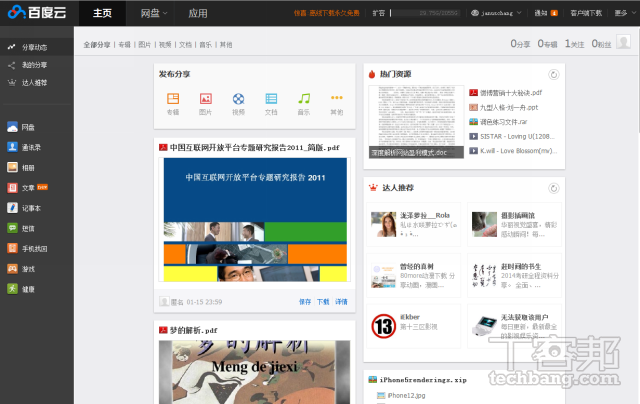640x404 pixels.
Task: Filter shares by 文档 in the filter bar
Action: click(x=185, y=45)
